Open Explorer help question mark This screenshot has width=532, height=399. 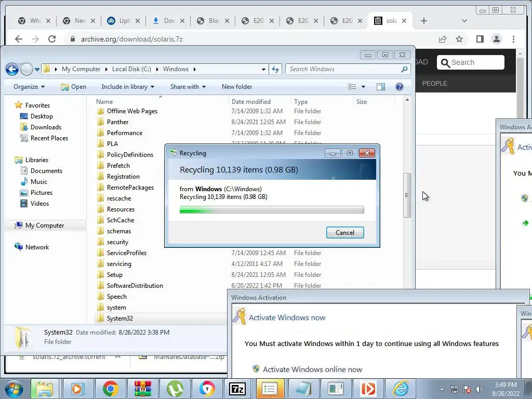pos(400,87)
